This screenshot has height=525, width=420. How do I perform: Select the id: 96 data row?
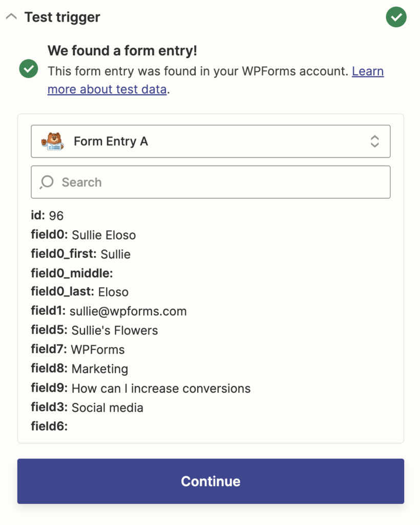pos(47,215)
